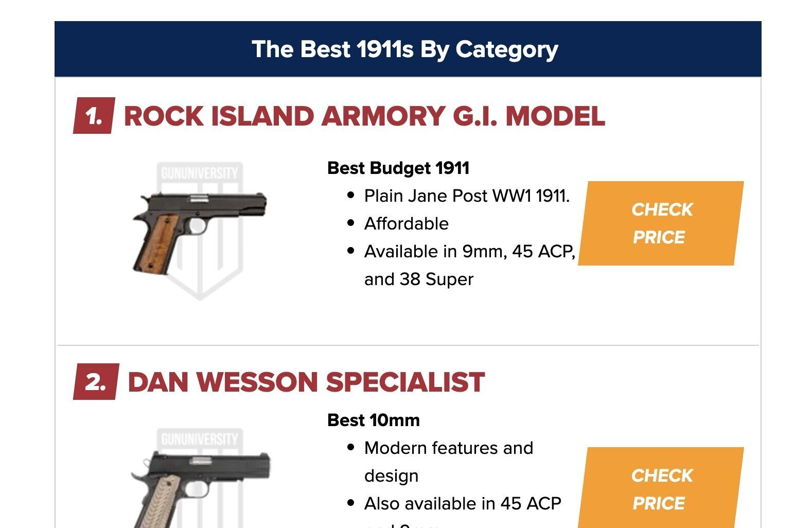Open the Dan Wesson Specialist heading link
The image size is (812, 528).
click(307, 382)
